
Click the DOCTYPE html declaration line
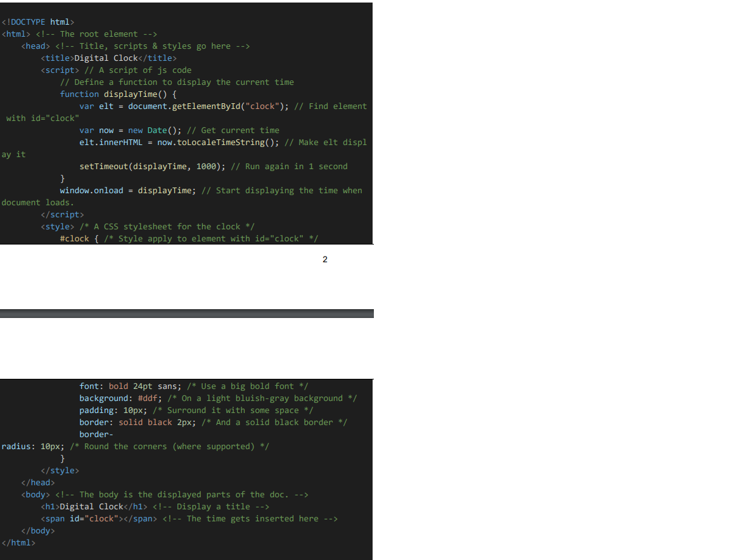38,22
